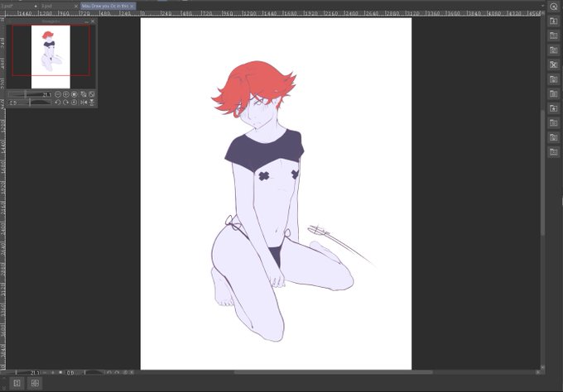
Task: Switch to the first 3.psd* tab
Action: [x=19, y=6]
